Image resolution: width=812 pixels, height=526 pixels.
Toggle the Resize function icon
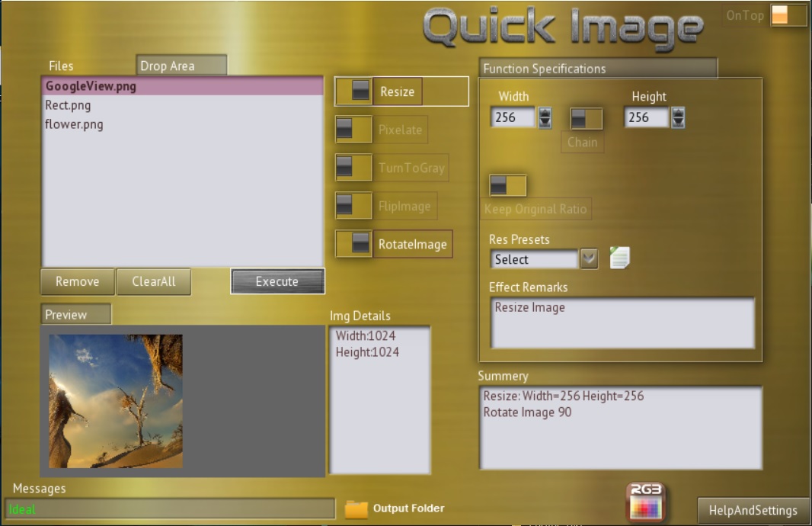point(351,91)
